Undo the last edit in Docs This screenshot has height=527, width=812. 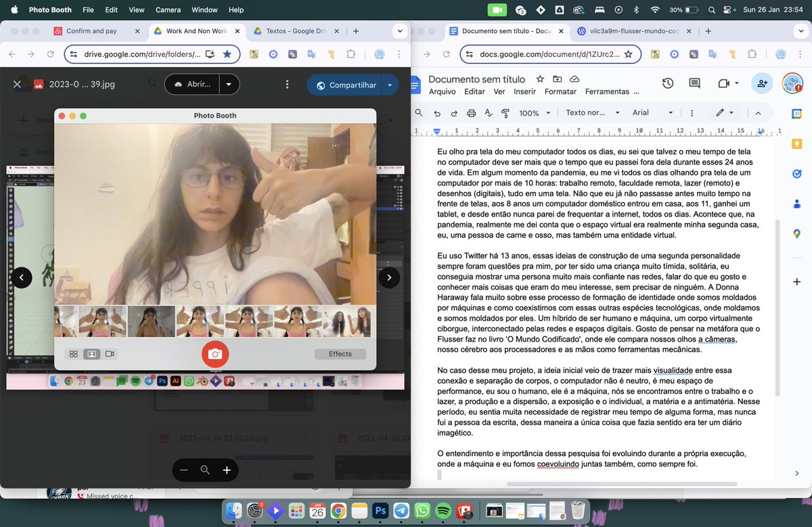(x=437, y=113)
